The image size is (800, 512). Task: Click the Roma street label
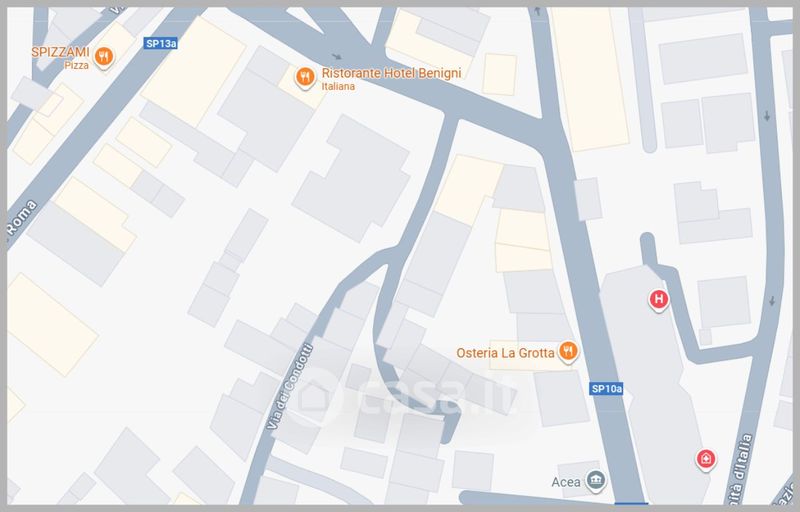click(22, 219)
